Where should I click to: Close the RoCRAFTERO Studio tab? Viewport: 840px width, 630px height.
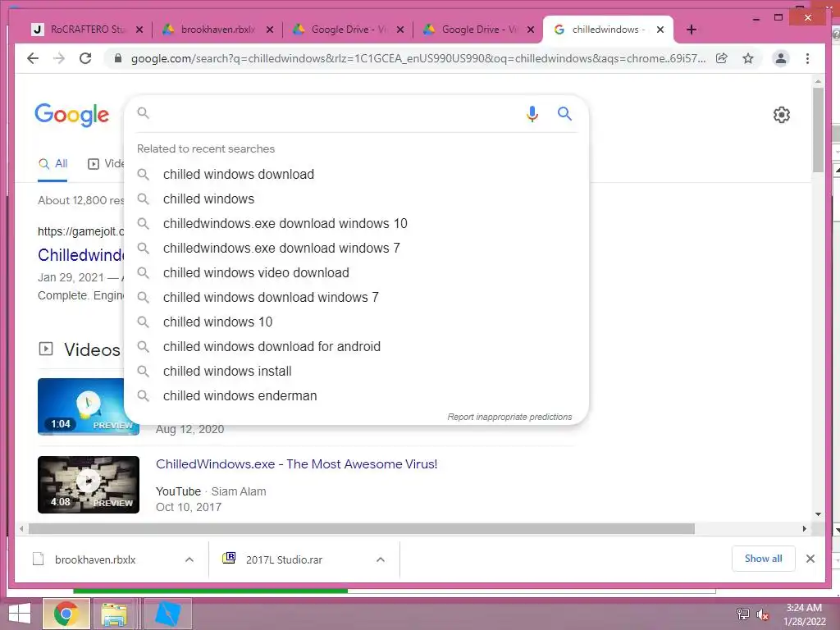tap(139, 30)
